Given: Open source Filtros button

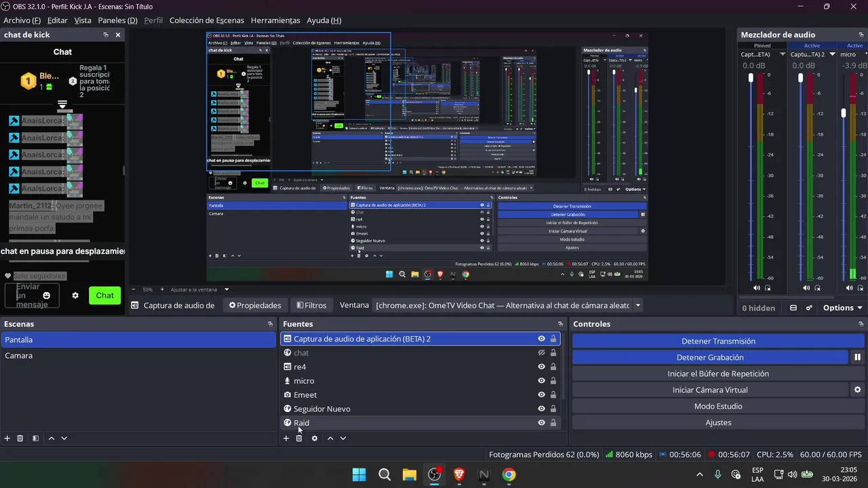Looking at the screenshot, I should tap(312, 306).
